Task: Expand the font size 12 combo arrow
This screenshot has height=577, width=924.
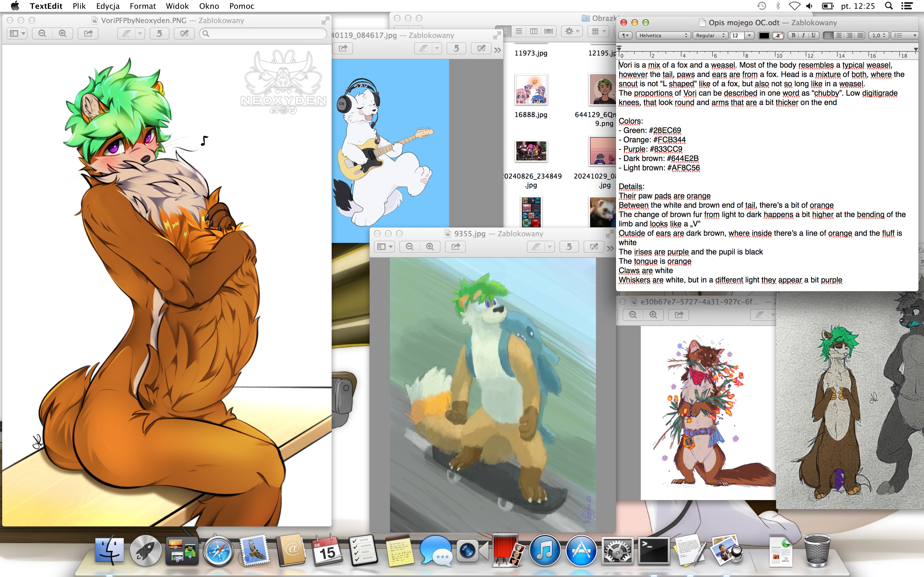Action: point(749,35)
